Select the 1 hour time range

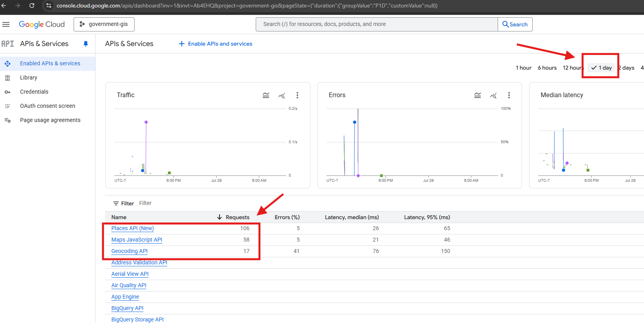tap(524, 68)
